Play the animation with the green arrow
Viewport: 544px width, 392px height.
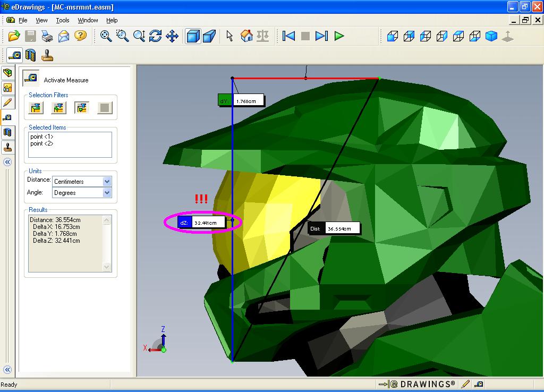[x=339, y=36]
